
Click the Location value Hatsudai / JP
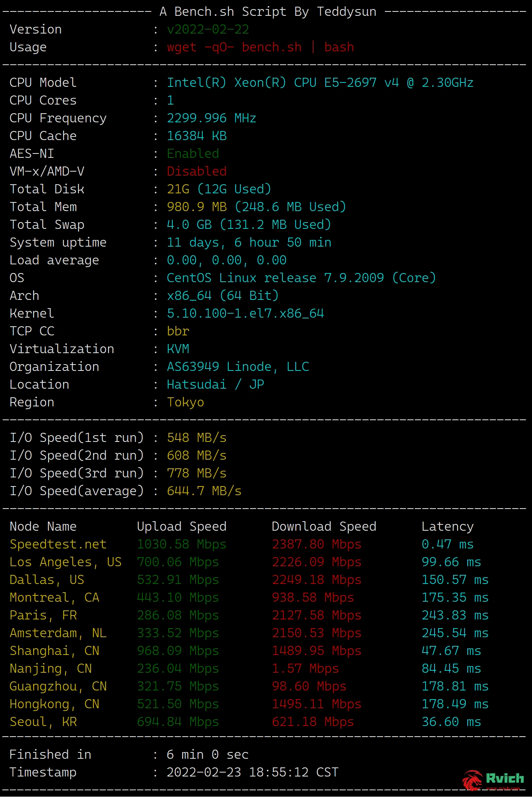point(215,384)
